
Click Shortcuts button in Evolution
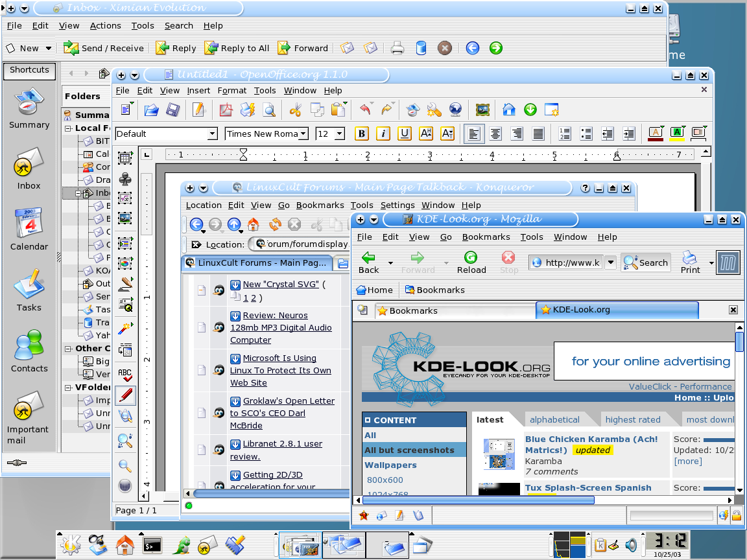click(x=29, y=70)
